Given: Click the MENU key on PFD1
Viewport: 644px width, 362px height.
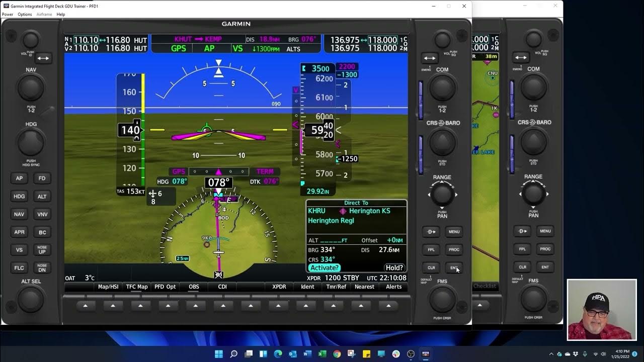Looking at the screenshot, I should [454, 232].
